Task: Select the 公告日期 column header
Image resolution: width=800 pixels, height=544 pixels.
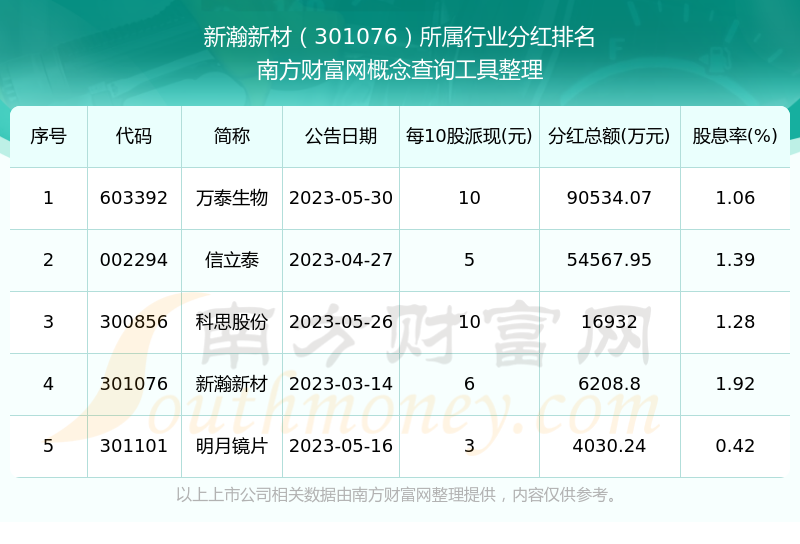Action: coord(341,136)
